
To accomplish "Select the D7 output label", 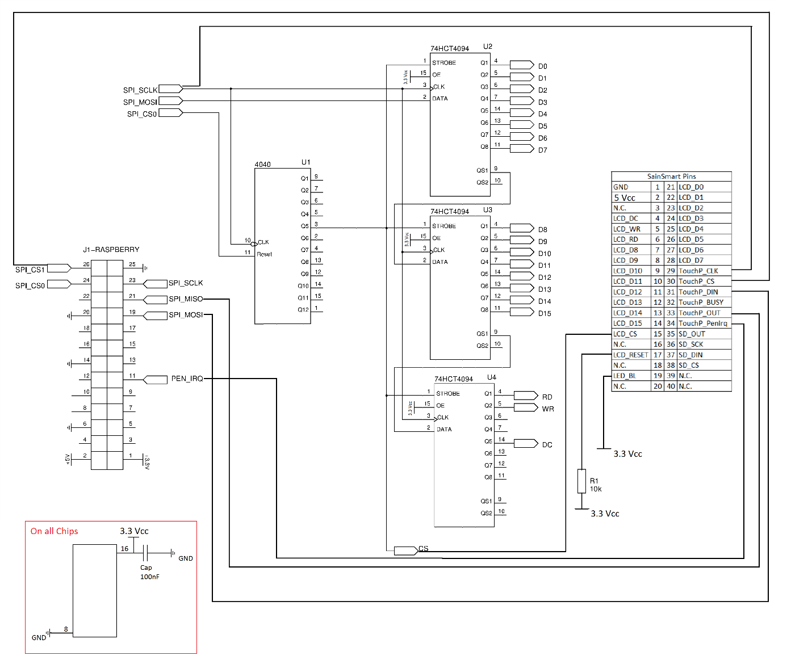I will click(542, 150).
